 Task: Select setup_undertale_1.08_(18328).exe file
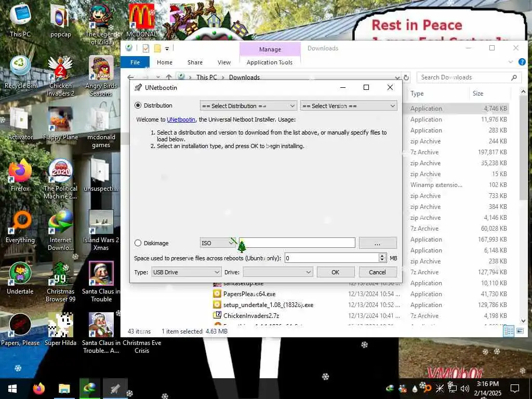(268, 304)
